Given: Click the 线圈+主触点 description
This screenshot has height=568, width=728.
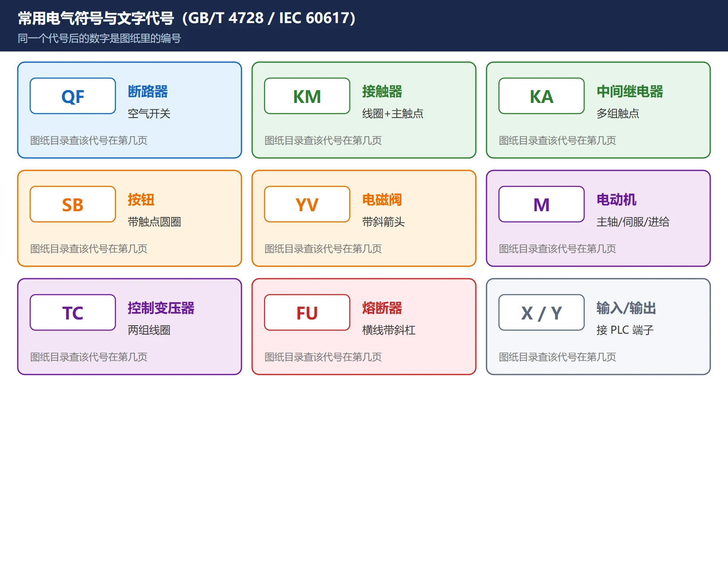Looking at the screenshot, I should 393,114.
